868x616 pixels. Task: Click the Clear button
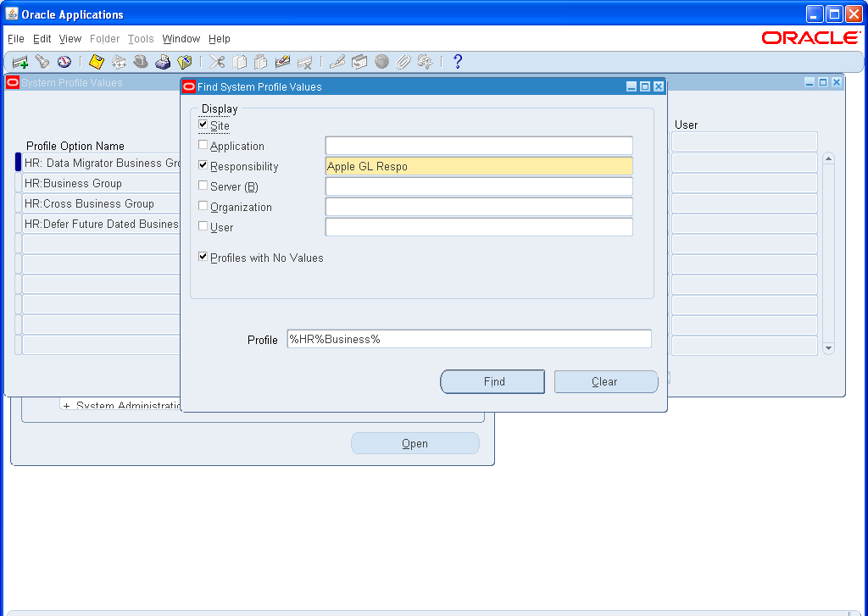[605, 381]
